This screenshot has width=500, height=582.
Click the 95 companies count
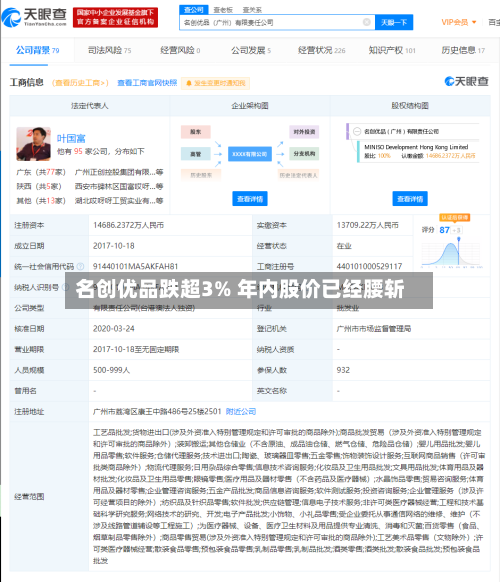tap(78, 151)
